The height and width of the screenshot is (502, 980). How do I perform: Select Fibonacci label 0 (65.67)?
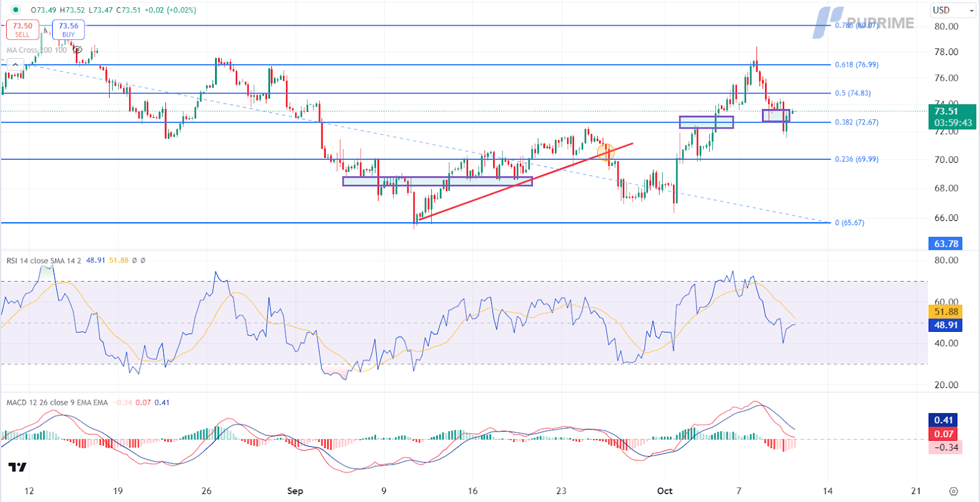pos(850,223)
